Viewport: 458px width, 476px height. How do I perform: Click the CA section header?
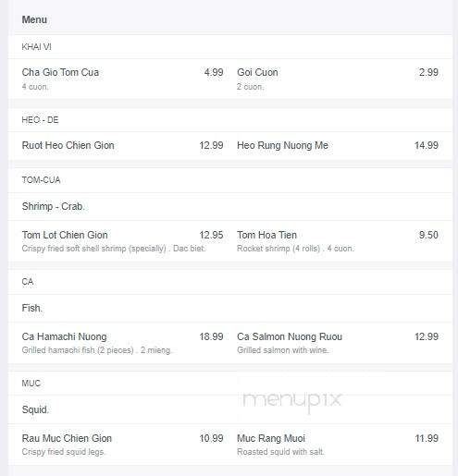[28, 282]
